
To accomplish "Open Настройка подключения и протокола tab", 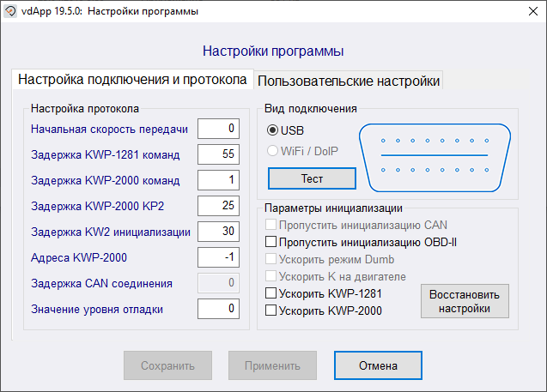I will 132,80.
